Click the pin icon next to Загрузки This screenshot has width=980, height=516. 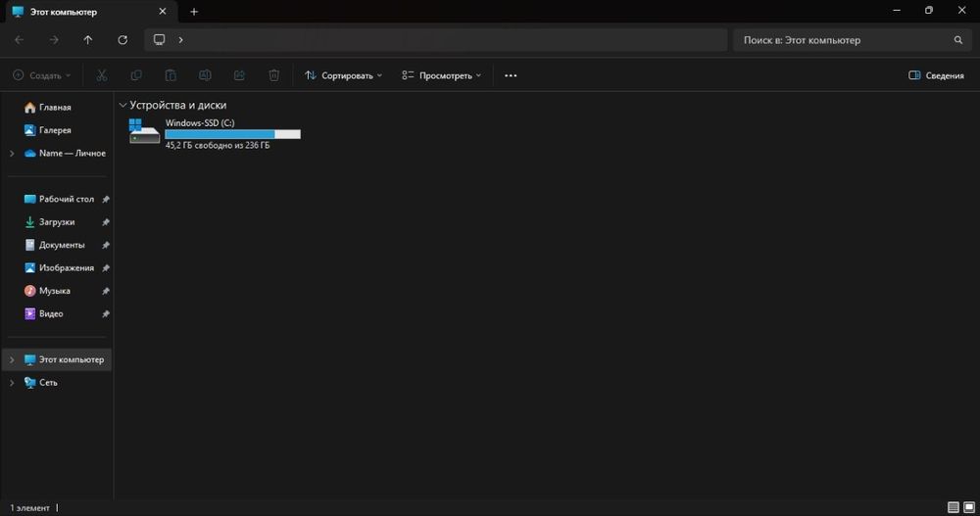[x=106, y=222]
